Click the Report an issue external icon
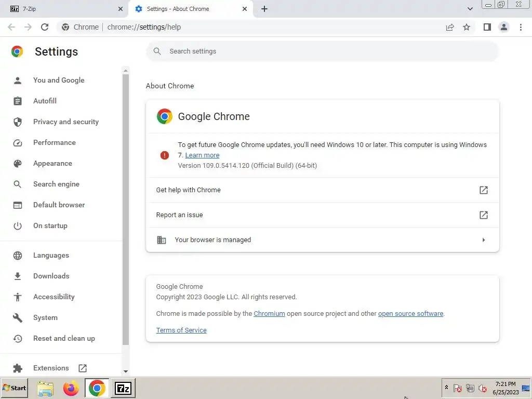The width and height of the screenshot is (532, 399). [x=484, y=215]
